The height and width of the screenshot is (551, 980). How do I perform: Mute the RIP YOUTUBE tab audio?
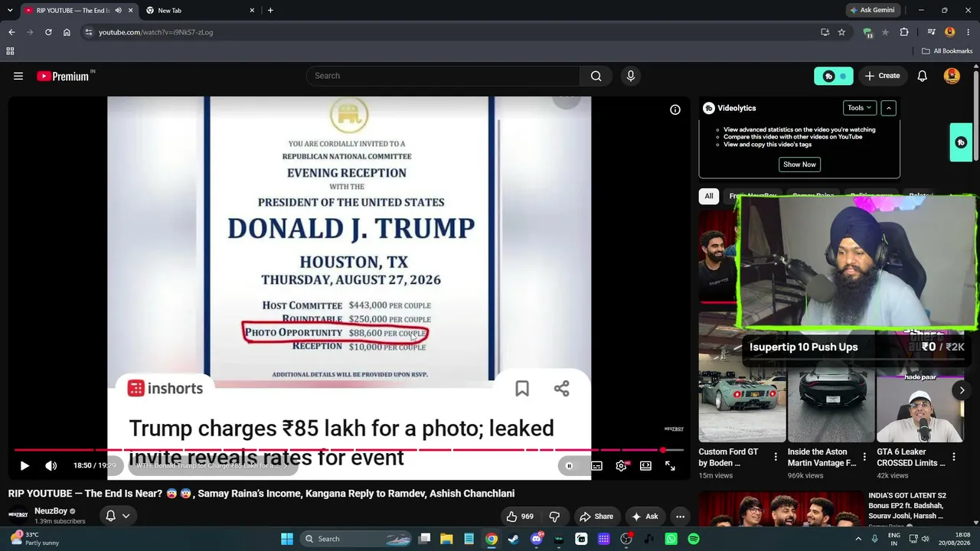[x=118, y=10]
